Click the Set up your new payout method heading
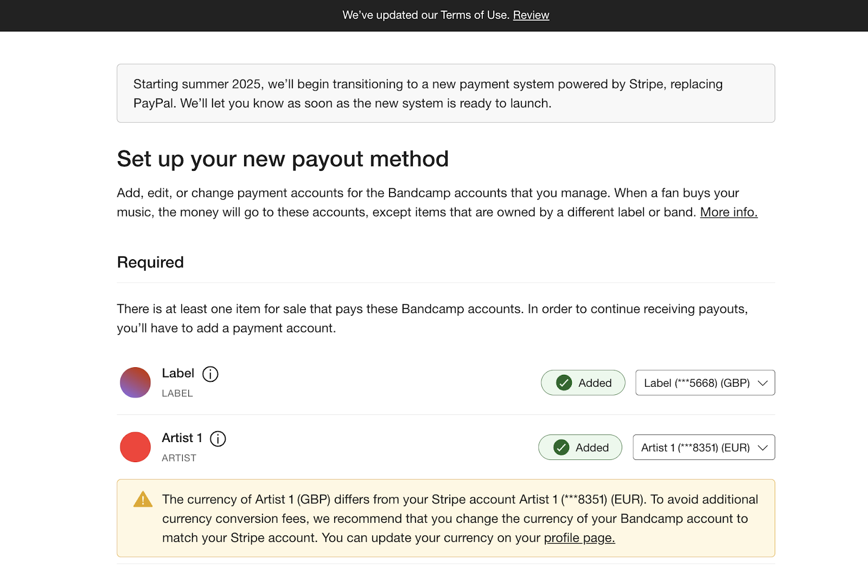Viewport: 868px width, 588px height. pyautogui.click(x=283, y=159)
